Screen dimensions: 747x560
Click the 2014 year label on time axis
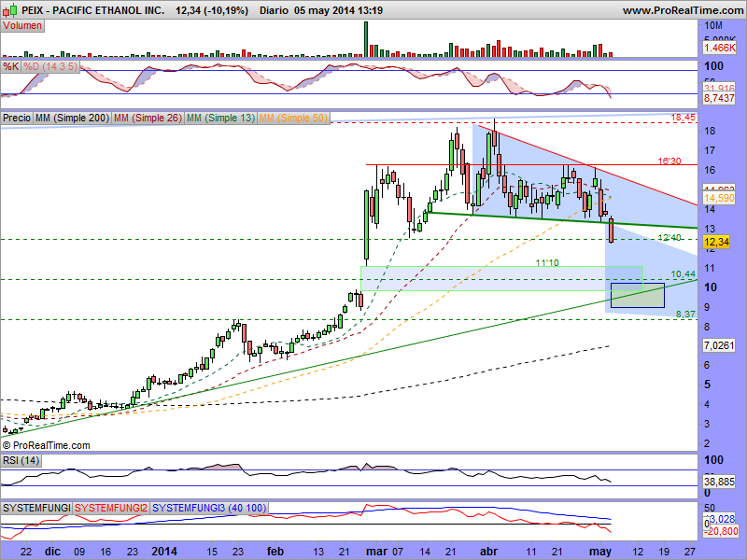164,552
